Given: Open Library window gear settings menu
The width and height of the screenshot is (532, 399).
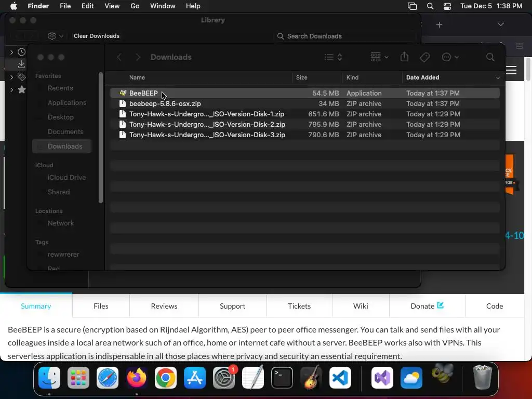Looking at the screenshot, I should [56, 36].
